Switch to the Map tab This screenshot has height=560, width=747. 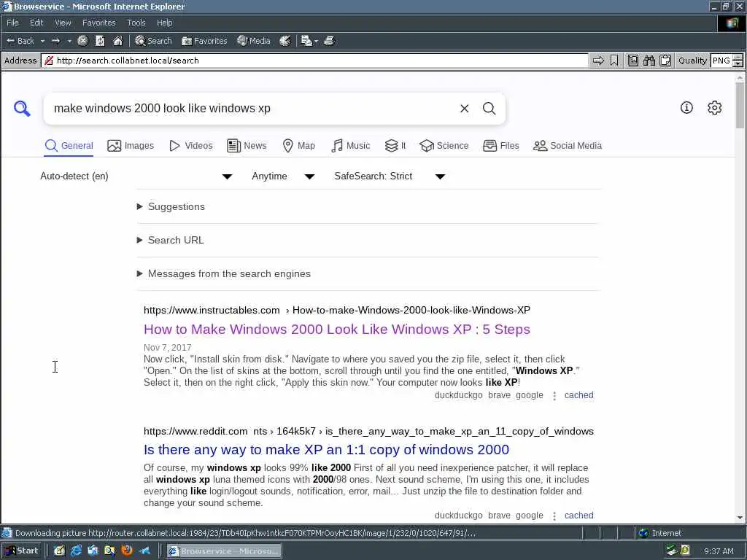(298, 146)
